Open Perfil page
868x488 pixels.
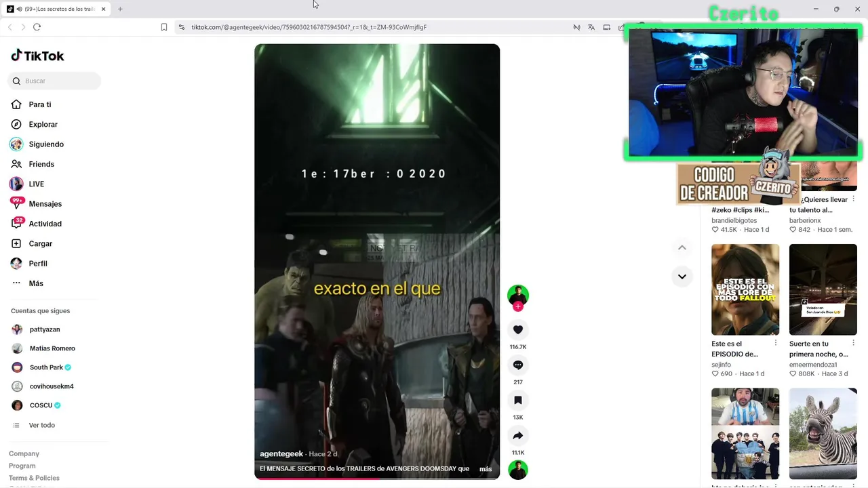(37, 263)
